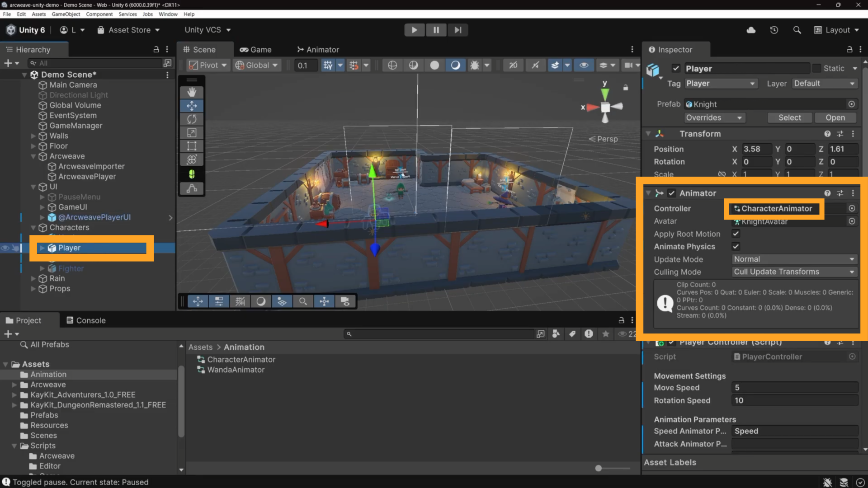Uncheck Animate Physics

(736, 246)
